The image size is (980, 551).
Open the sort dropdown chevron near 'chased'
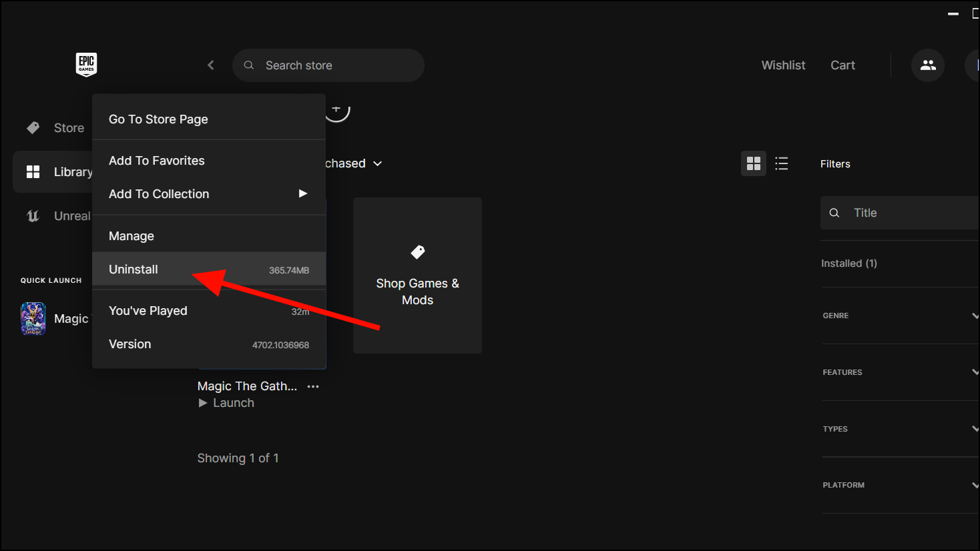[377, 163]
